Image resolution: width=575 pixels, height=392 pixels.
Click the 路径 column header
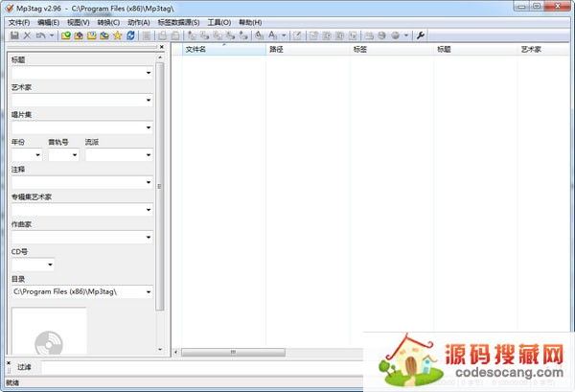click(307, 48)
